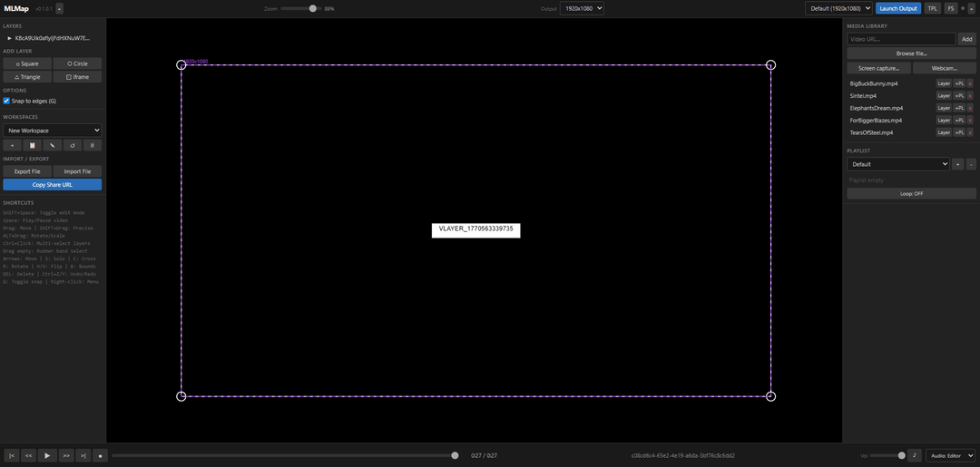Viewport: 980px width, 467px height.
Task: Reset workspace with the circular arrow icon
Action: coord(73,145)
